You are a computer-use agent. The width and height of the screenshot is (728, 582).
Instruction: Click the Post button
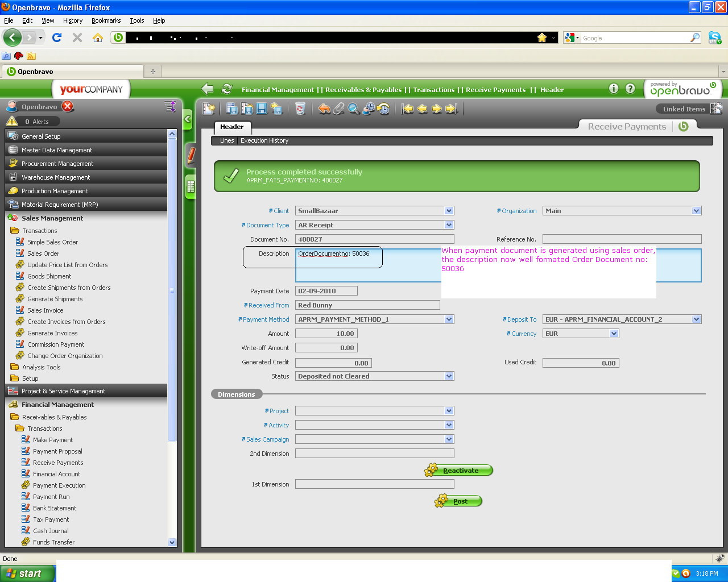(x=459, y=501)
